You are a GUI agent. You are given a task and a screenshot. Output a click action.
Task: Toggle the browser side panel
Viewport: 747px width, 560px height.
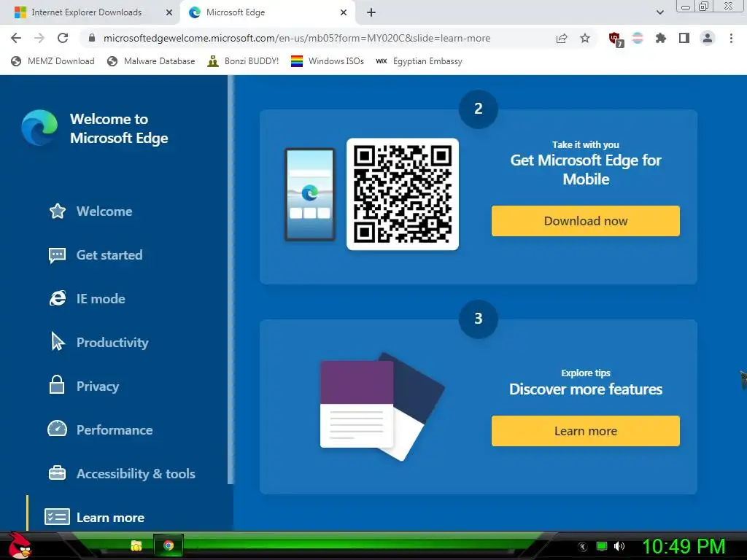coord(684,38)
